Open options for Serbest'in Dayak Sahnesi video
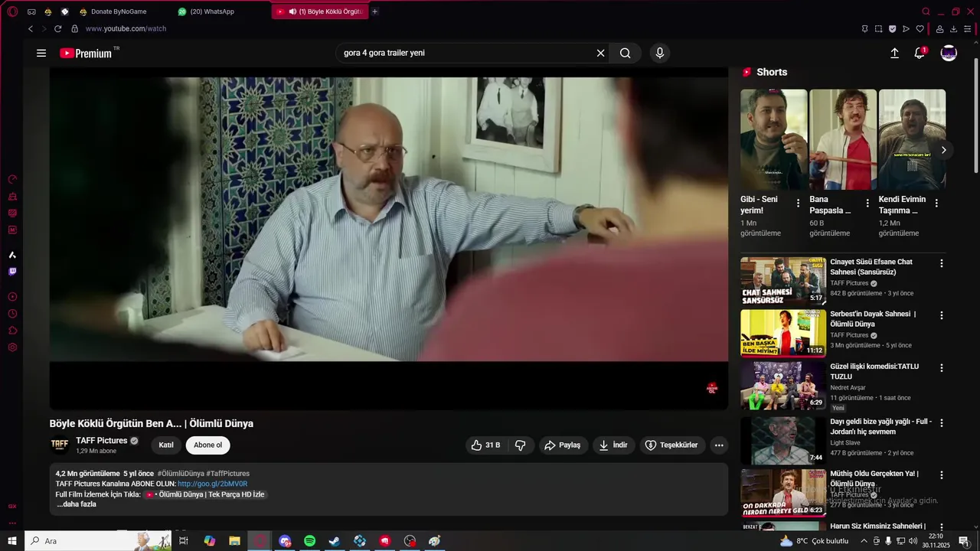Viewport: 980px width, 551px height. [x=942, y=315]
